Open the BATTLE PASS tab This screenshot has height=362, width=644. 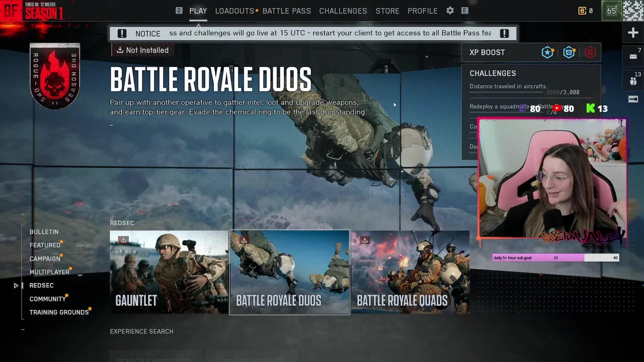point(287,11)
